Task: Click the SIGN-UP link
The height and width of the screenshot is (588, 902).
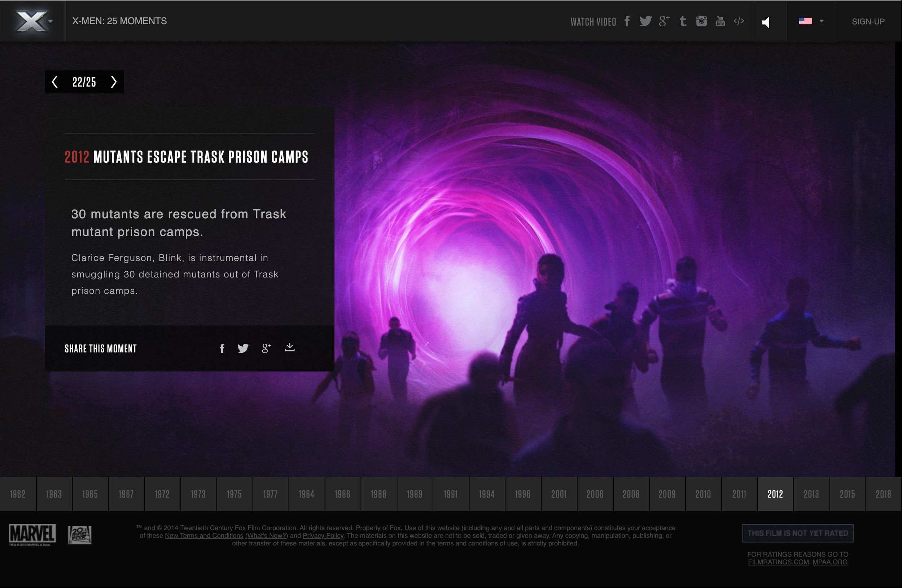Action: 868,22
